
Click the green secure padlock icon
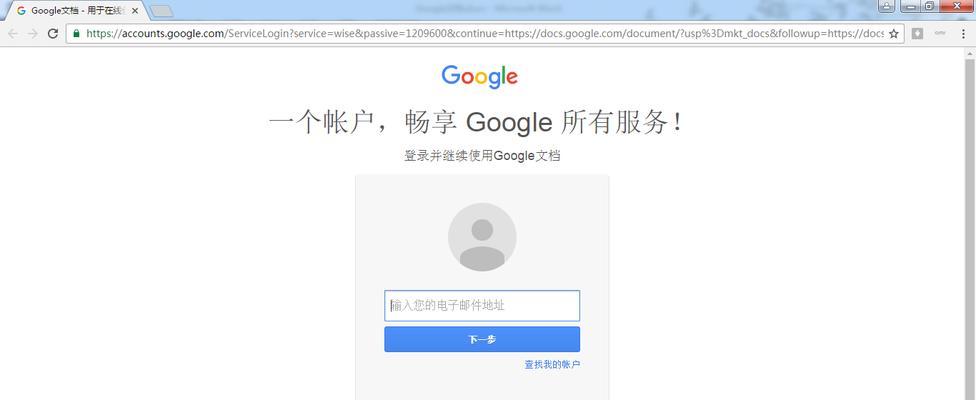coord(76,34)
